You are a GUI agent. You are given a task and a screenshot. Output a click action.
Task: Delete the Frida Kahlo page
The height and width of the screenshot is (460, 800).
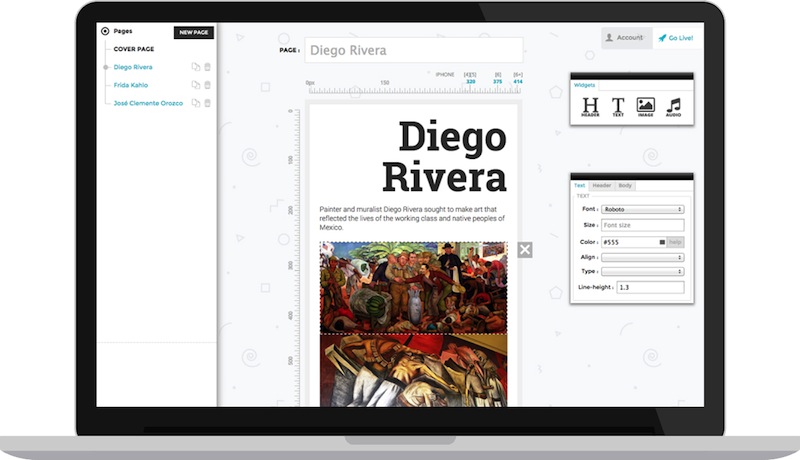[x=208, y=85]
